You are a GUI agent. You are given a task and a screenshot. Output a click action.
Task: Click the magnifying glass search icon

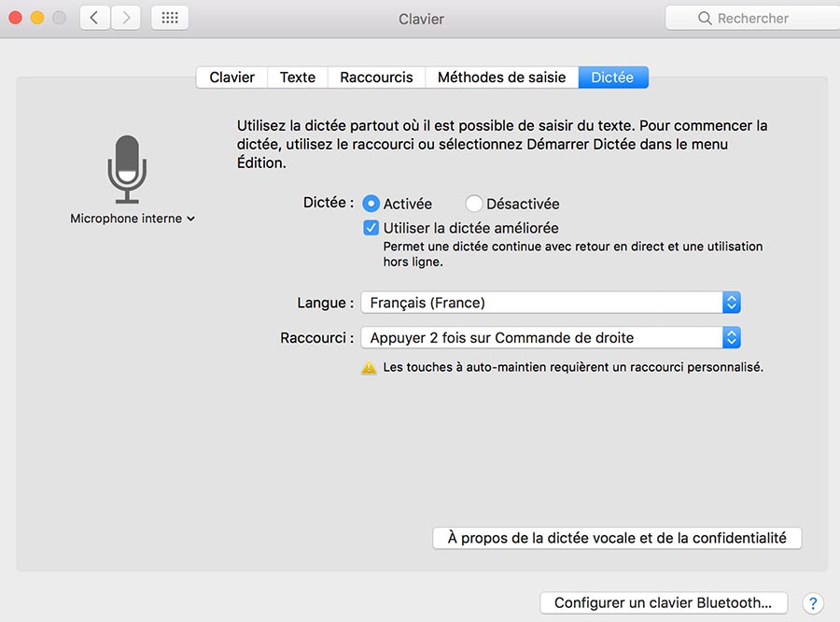point(706,19)
